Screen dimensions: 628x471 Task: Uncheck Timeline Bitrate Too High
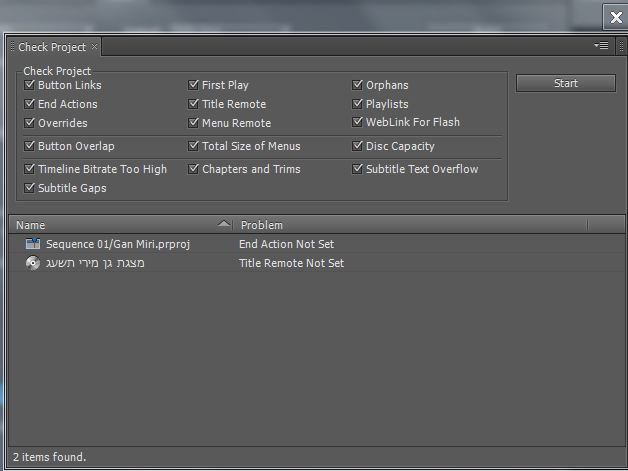coord(29,169)
